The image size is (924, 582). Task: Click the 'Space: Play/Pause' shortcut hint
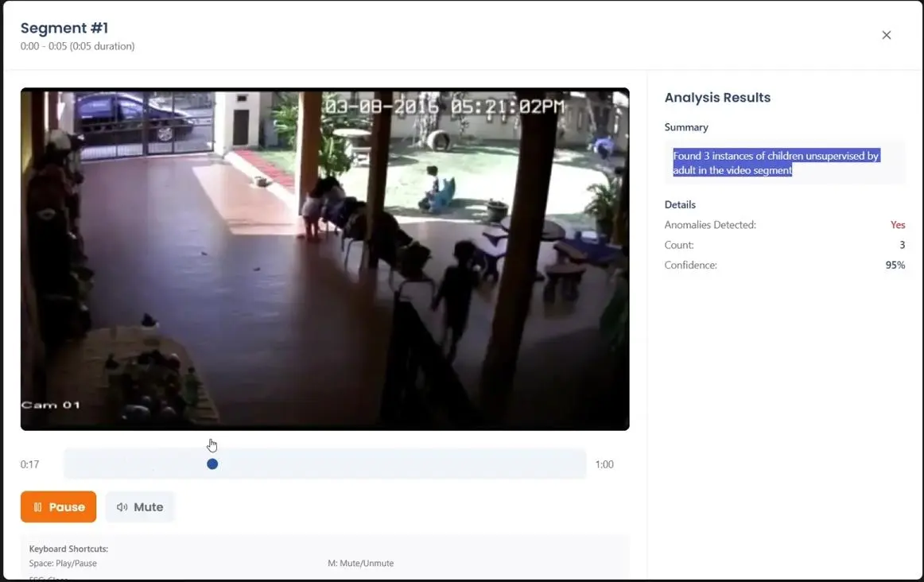pyautogui.click(x=63, y=563)
